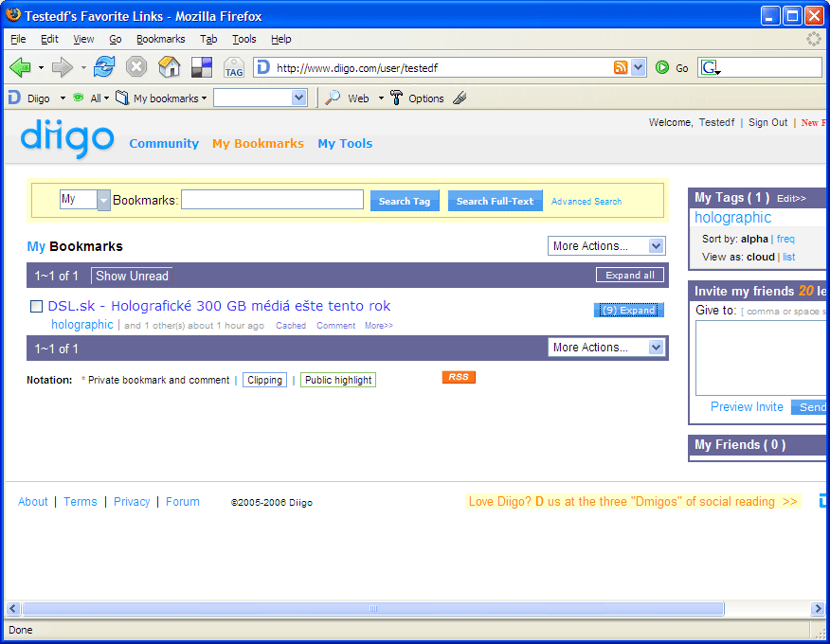The image size is (830, 644).
Task: Open the Forward button history dropdown arrow
Action: pos(83,68)
